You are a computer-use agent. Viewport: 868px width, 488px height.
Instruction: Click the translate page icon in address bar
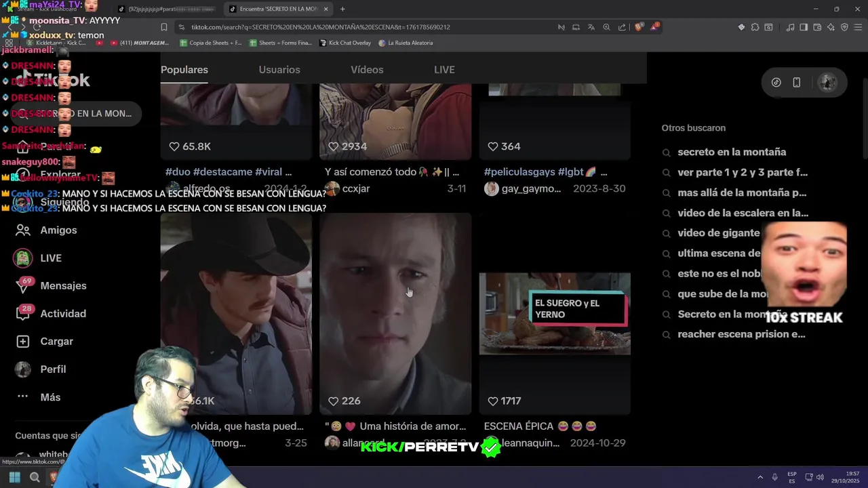[591, 27]
